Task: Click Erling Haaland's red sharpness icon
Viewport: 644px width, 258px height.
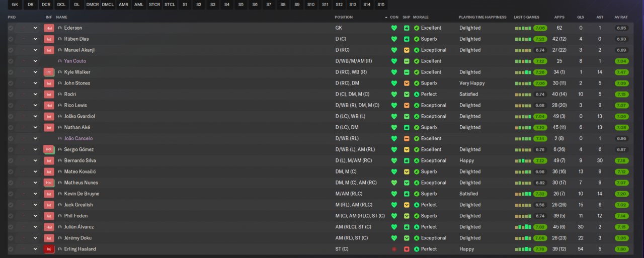Action: tap(407, 249)
